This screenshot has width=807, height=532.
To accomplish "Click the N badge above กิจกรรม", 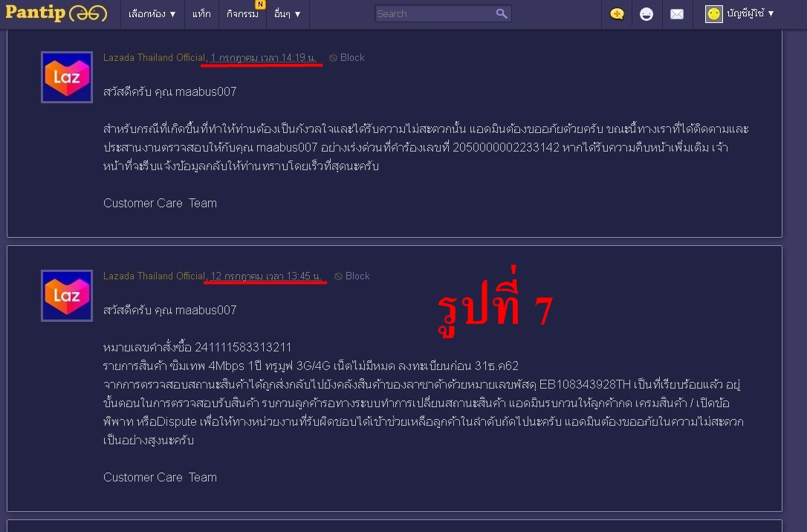I will click(260, 4).
